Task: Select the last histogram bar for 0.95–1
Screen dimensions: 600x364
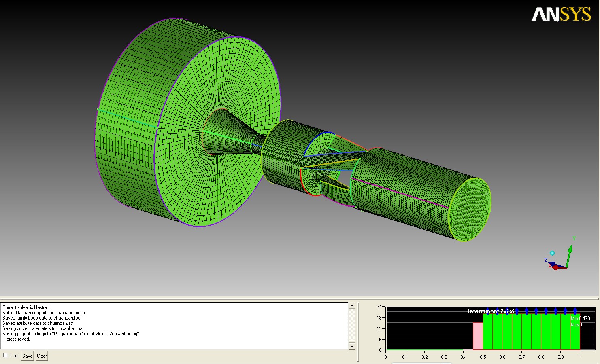Action: tap(575, 332)
